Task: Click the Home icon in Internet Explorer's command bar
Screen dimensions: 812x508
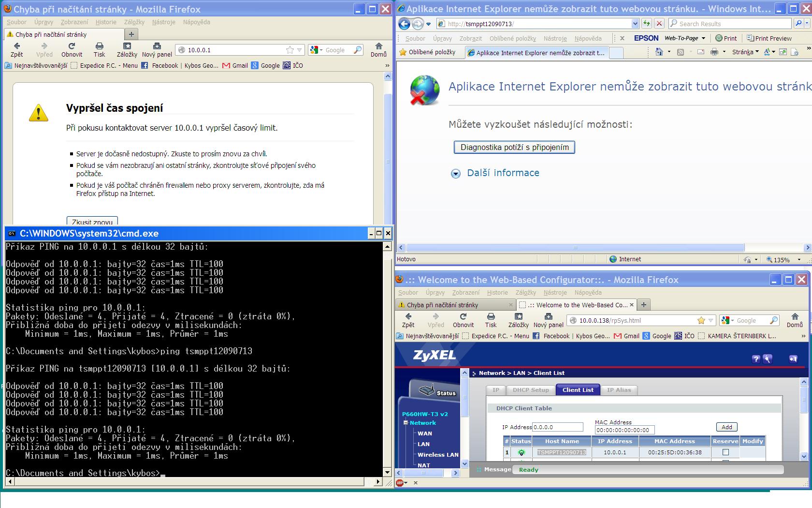Action: pyautogui.click(x=659, y=52)
